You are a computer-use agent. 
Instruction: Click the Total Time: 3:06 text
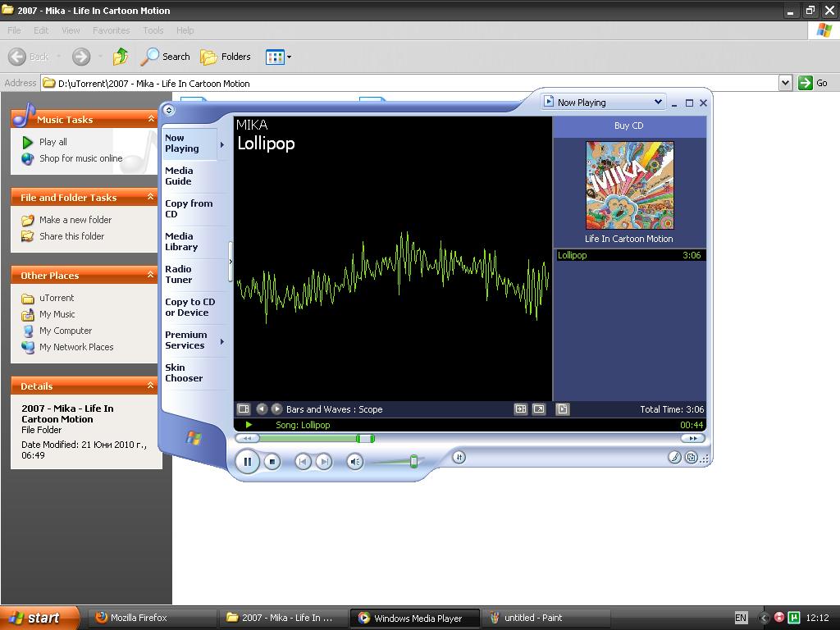(x=672, y=409)
